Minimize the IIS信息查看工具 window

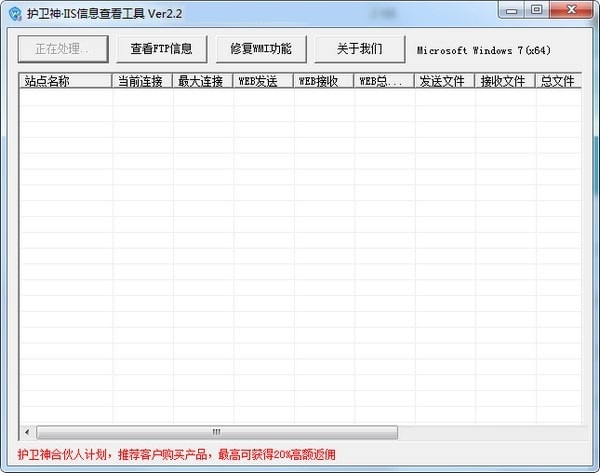click(511, 10)
